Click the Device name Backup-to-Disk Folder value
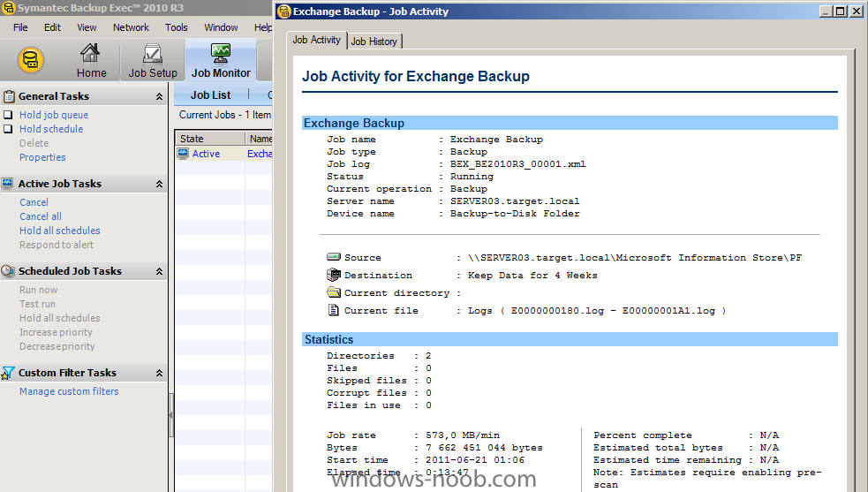This screenshot has height=492, width=868. 515,213
